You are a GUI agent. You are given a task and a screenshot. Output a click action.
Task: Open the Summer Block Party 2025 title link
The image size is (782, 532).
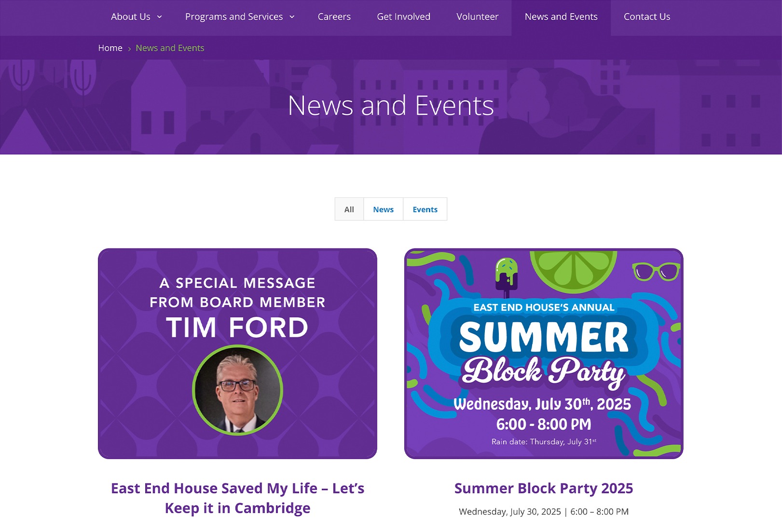(x=543, y=489)
